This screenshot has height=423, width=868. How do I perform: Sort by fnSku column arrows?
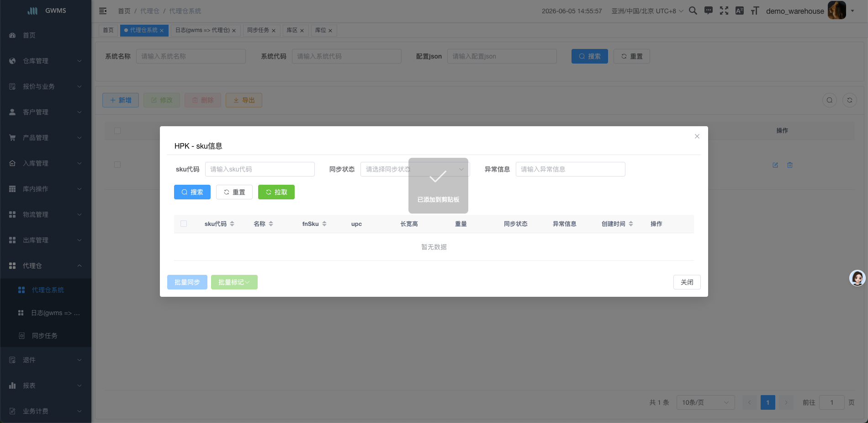coord(324,224)
